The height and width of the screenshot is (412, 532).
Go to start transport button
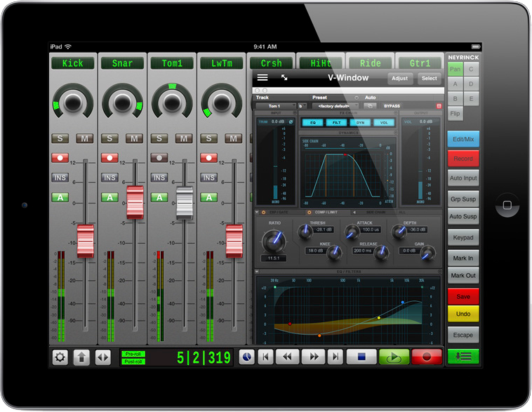click(265, 357)
